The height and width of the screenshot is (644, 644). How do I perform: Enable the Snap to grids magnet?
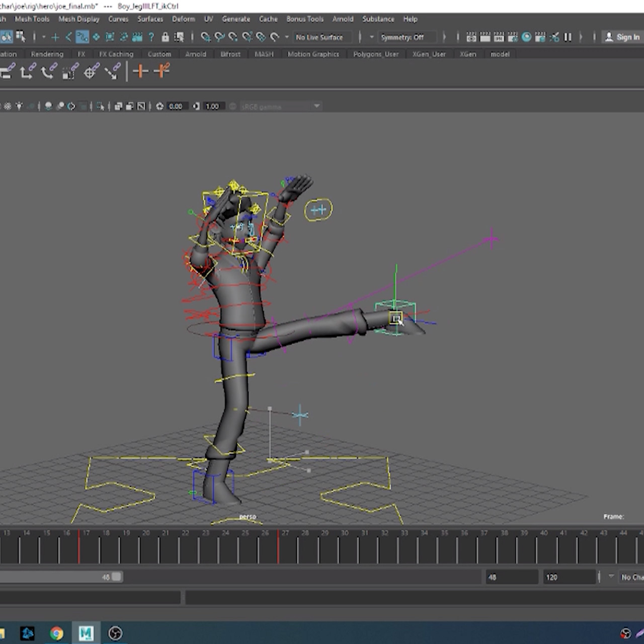206,37
